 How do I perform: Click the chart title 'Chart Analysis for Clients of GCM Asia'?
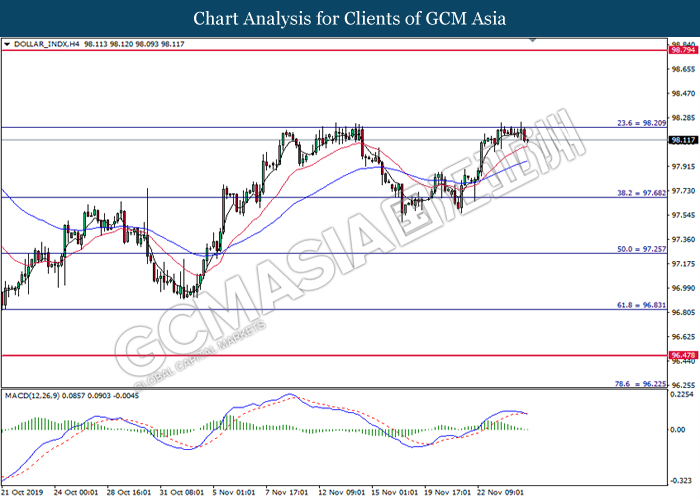[x=350, y=19]
